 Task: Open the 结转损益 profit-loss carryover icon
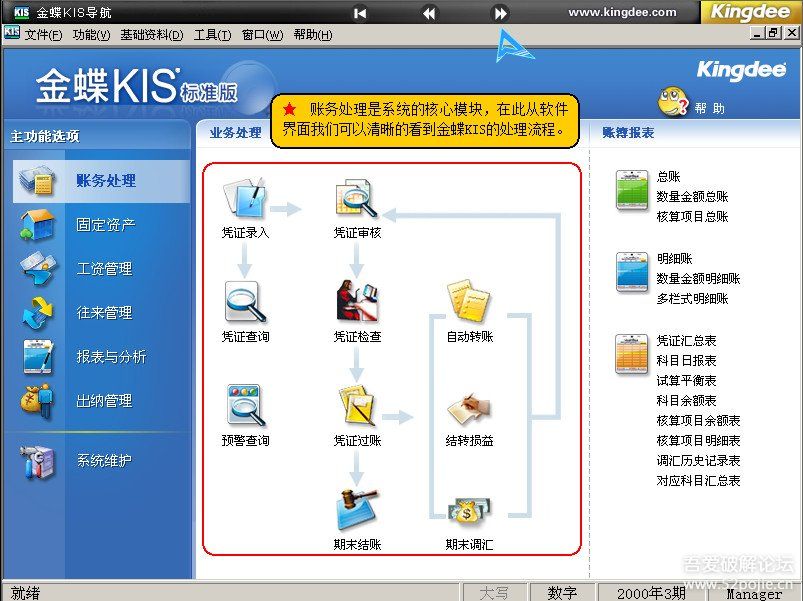(468, 406)
